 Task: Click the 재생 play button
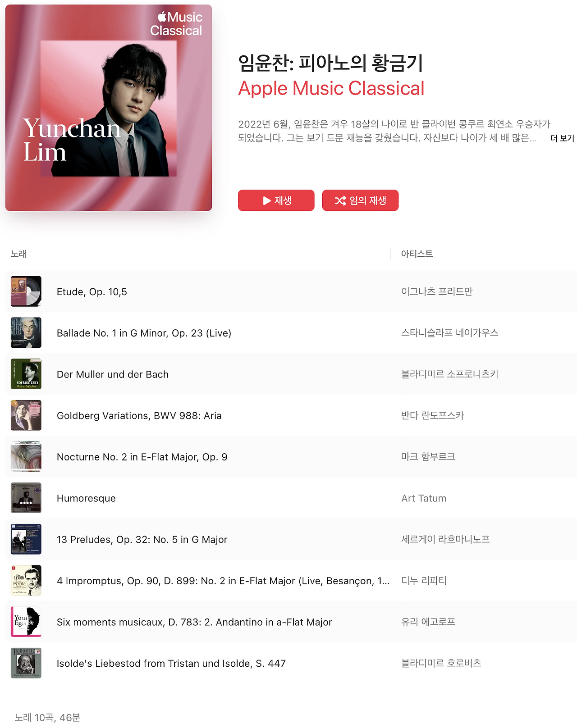tap(276, 200)
